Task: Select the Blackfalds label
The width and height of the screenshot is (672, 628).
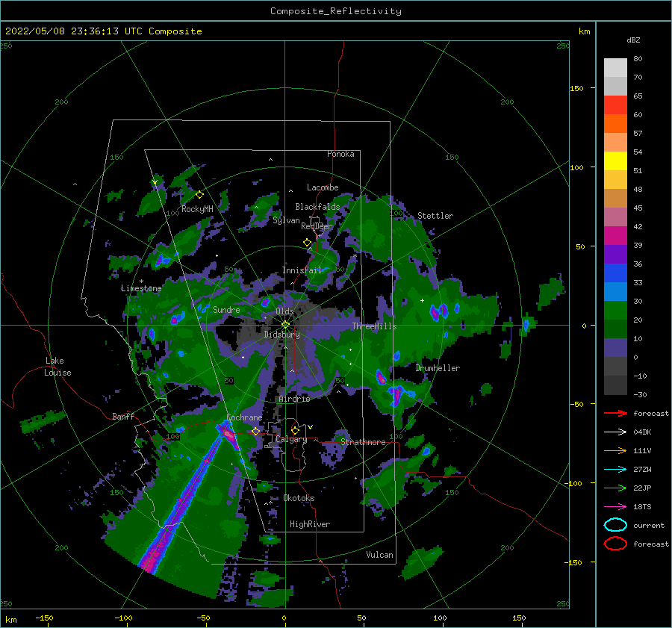Action: 317,207
